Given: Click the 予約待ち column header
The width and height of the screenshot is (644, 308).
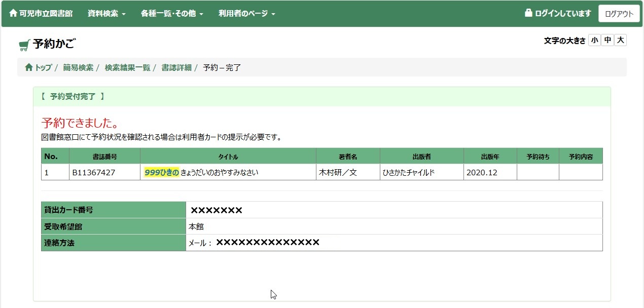Looking at the screenshot, I should click(538, 157).
